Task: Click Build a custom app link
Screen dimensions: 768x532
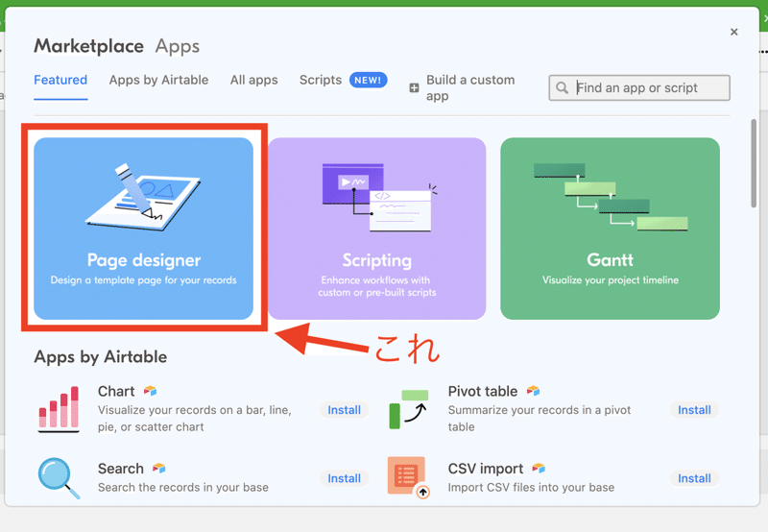Action: (x=470, y=87)
